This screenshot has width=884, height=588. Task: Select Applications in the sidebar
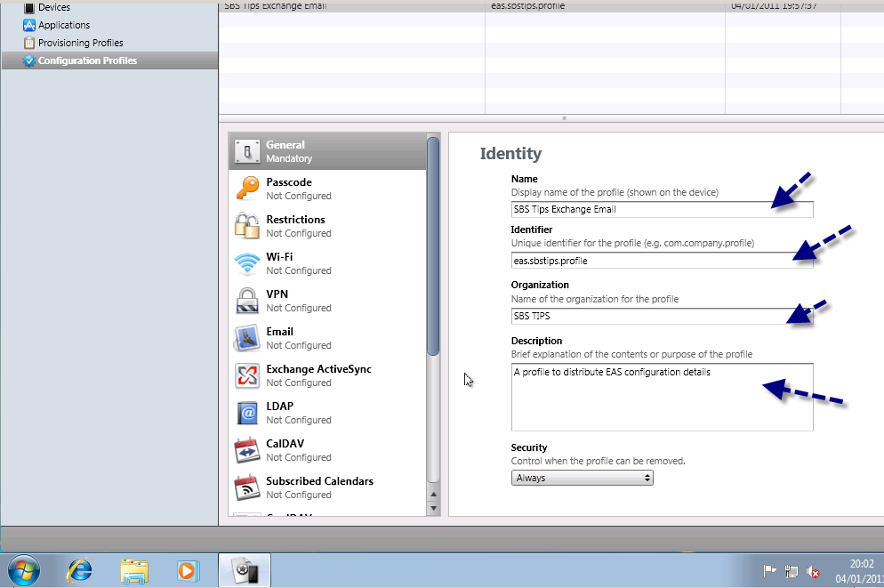[63, 25]
